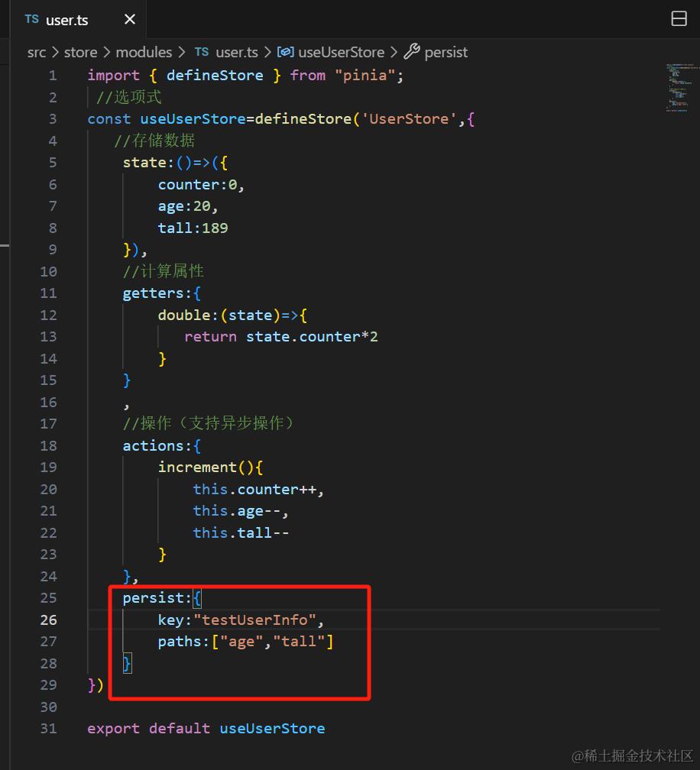This screenshot has width=700, height=770.
Task: Click the variable symbol icon before useUserStore
Action: point(285,52)
